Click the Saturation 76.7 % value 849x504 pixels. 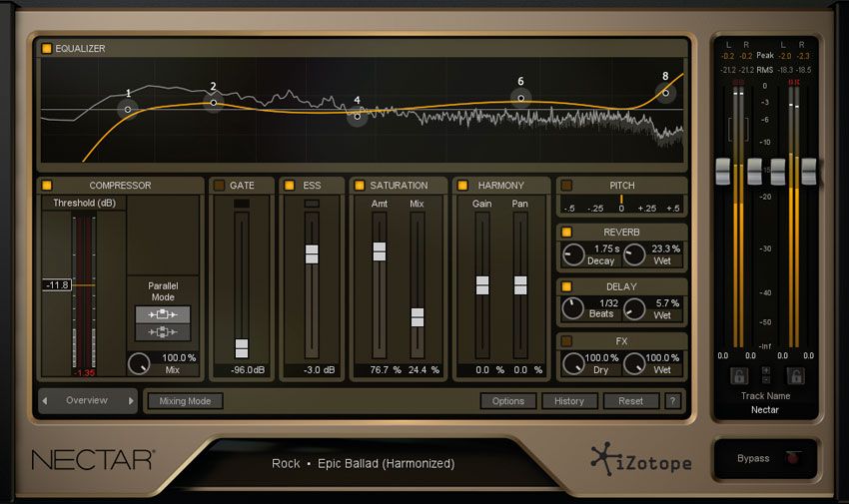click(386, 370)
